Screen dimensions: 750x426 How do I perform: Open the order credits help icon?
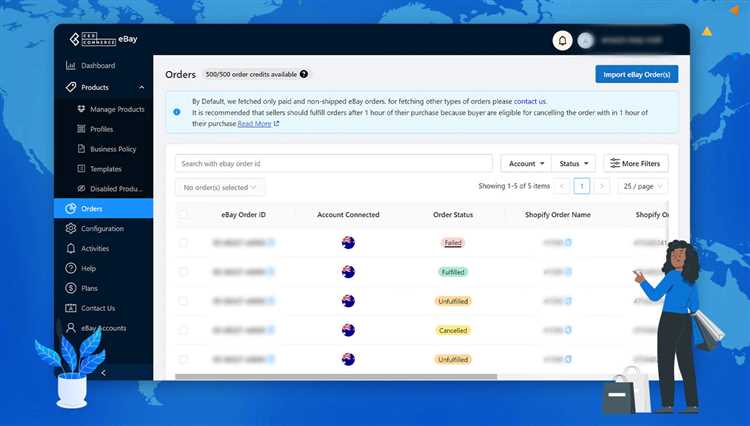click(304, 74)
